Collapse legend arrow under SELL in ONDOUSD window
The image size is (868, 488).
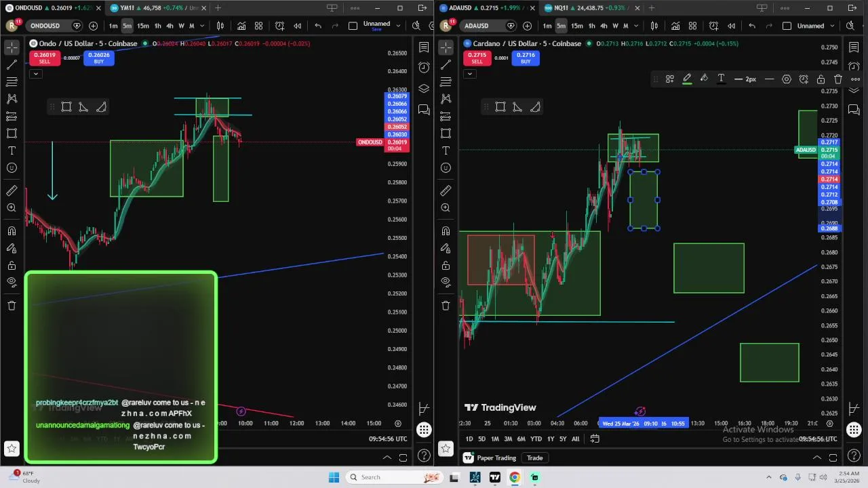pos(35,73)
